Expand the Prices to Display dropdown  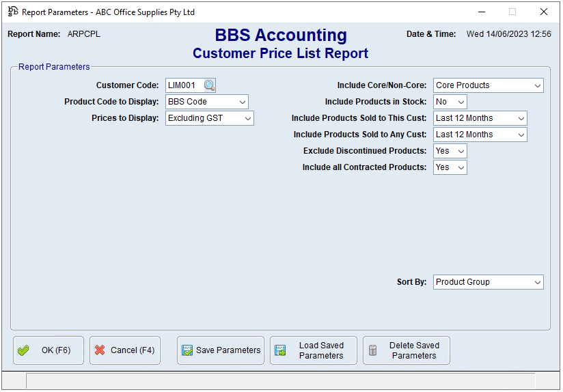210,118
